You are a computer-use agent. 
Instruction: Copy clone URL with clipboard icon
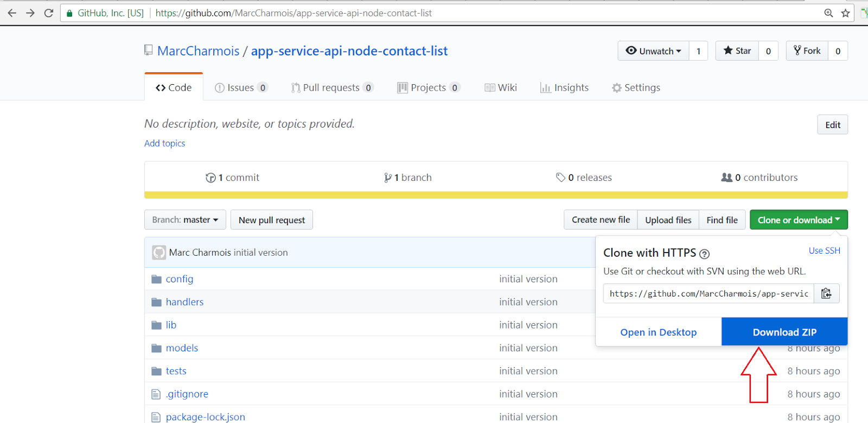point(826,293)
